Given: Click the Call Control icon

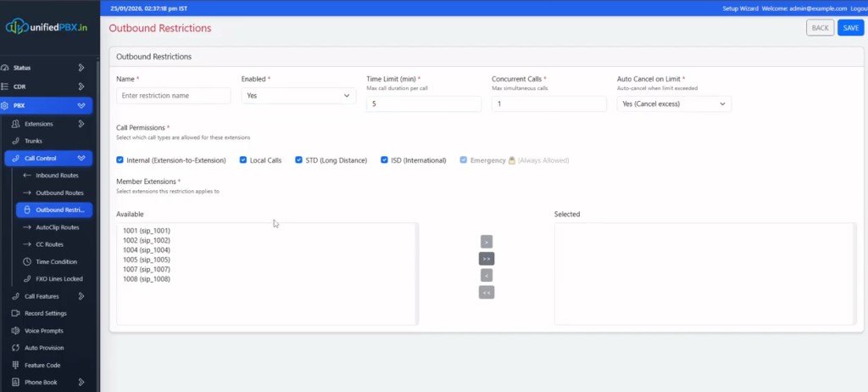Looking at the screenshot, I should 15,158.
